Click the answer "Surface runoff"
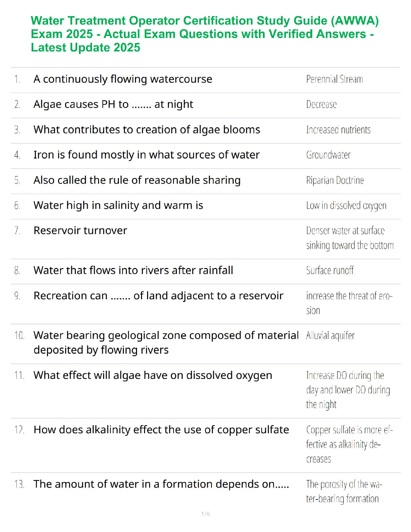Viewport: 411px width, 532px height. pyautogui.click(x=330, y=271)
